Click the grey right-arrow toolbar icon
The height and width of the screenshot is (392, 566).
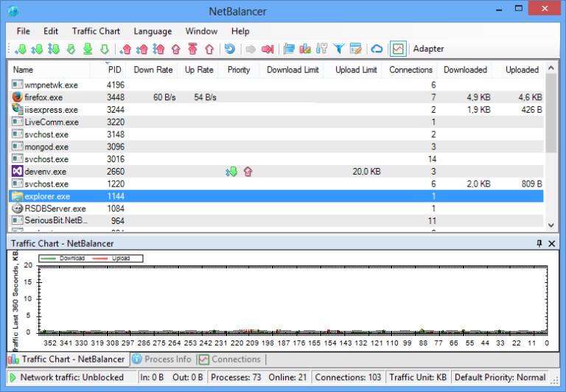pyautogui.click(x=251, y=49)
